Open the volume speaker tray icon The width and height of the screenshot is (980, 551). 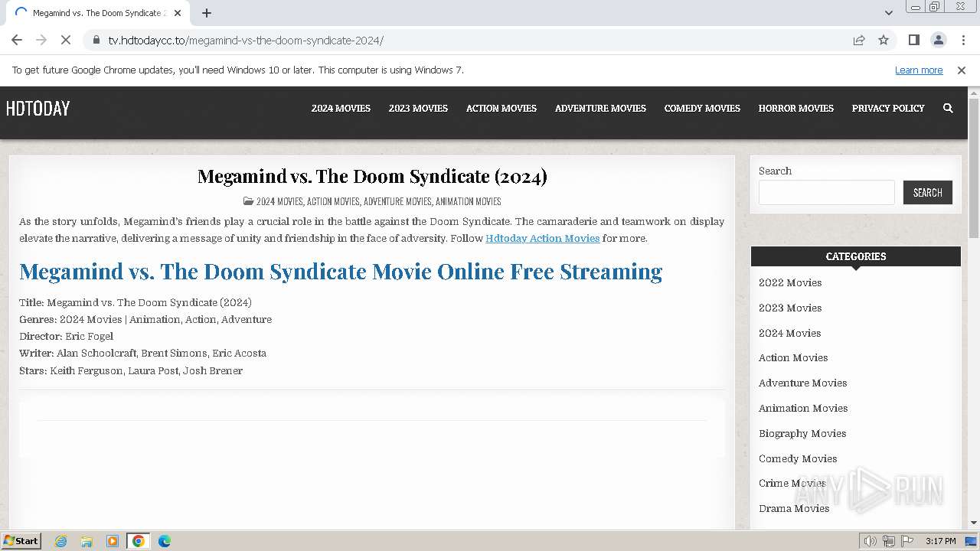(x=871, y=541)
